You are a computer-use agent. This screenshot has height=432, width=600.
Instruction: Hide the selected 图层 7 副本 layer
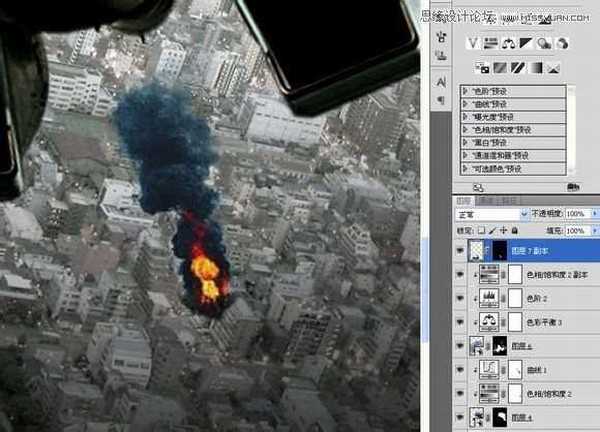[460, 251]
